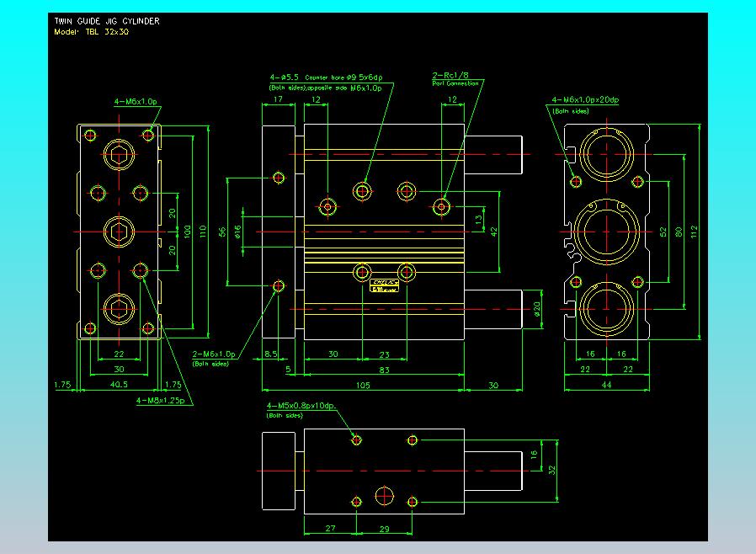
Task: Click the "100" vertical dimension
Action: coord(188,232)
